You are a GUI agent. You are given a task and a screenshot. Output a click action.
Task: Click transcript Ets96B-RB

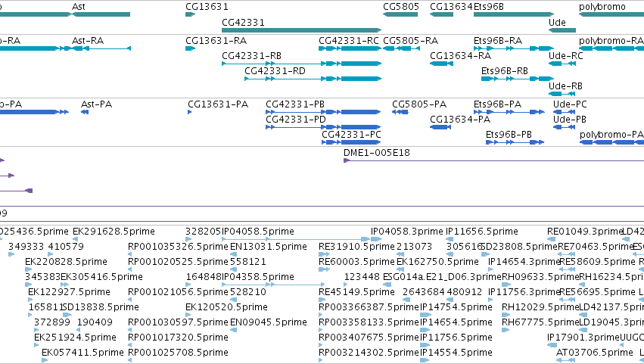[x=504, y=71]
